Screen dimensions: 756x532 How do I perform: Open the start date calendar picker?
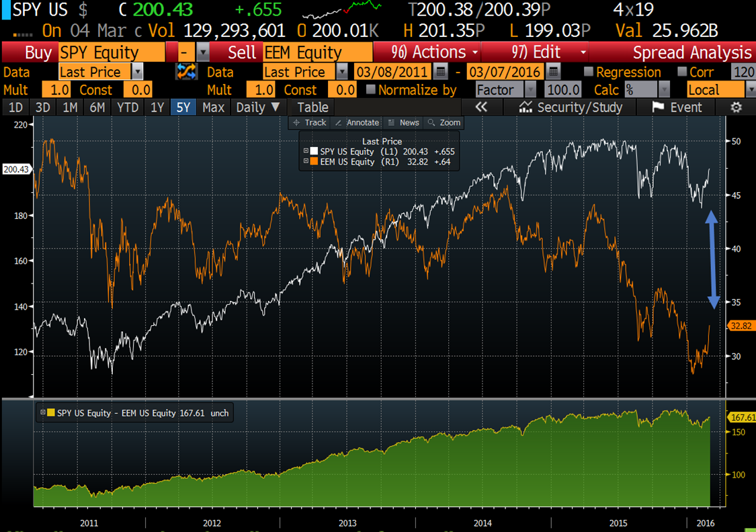[441, 72]
